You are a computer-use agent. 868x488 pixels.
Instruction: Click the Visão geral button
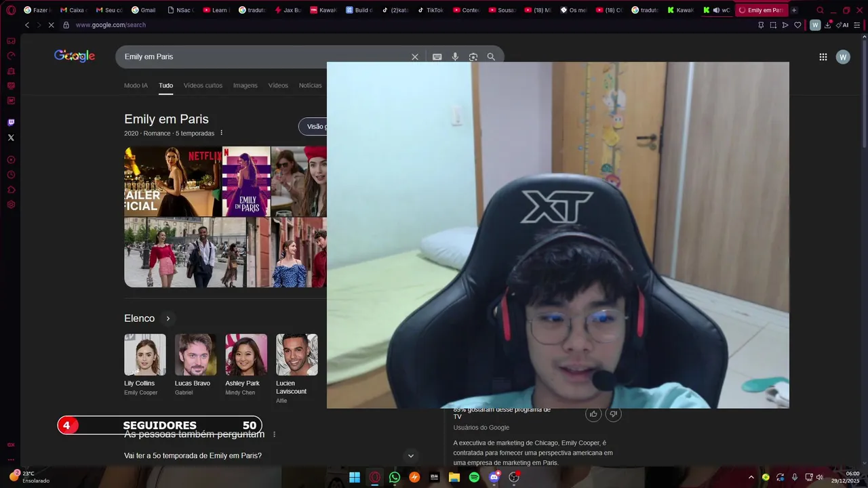313,127
